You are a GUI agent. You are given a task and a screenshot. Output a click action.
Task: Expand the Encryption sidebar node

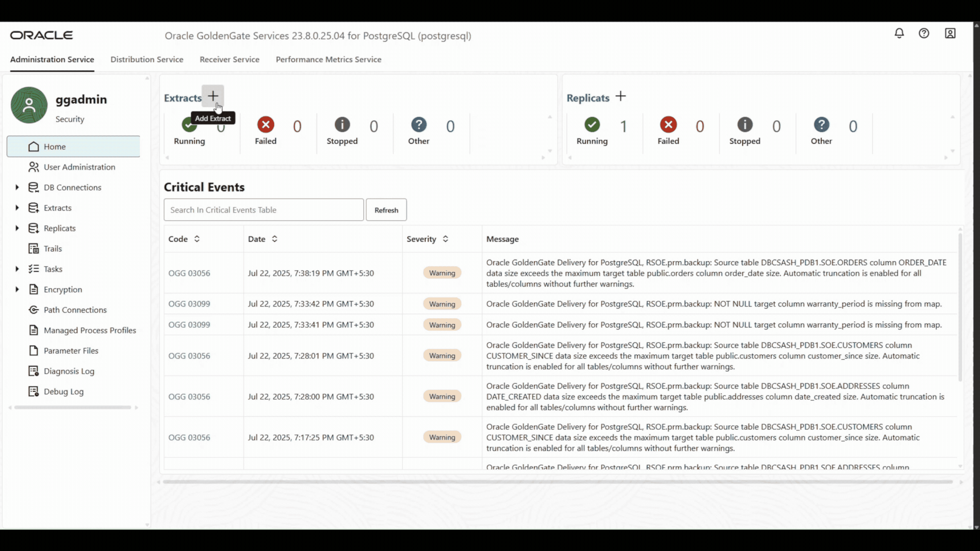17,289
